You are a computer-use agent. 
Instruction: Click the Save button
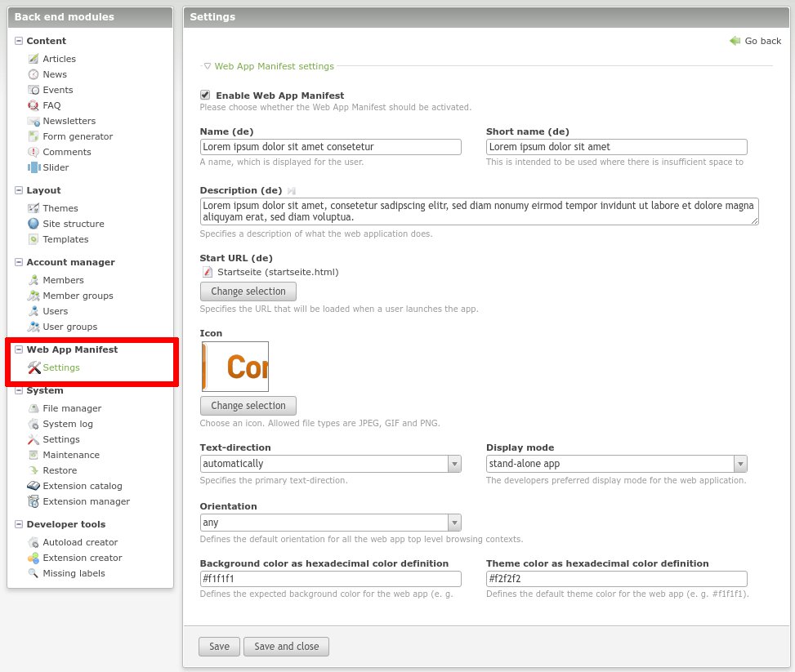click(x=219, y=647)
